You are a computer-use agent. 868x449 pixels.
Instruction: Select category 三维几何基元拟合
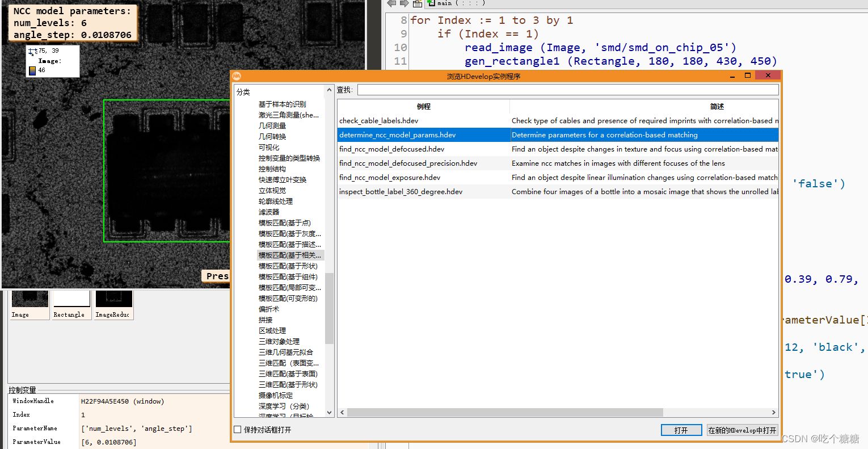coord(286,352)
